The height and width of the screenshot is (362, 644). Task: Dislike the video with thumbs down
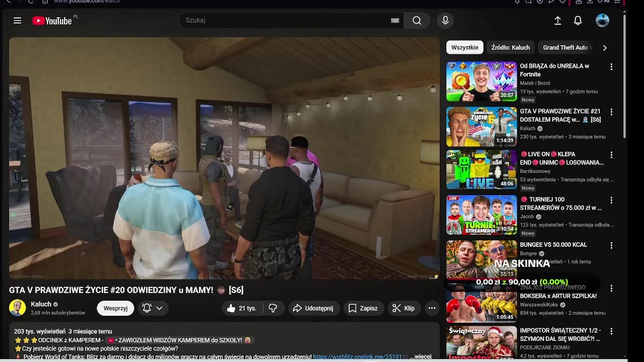(x=273, y=308)
